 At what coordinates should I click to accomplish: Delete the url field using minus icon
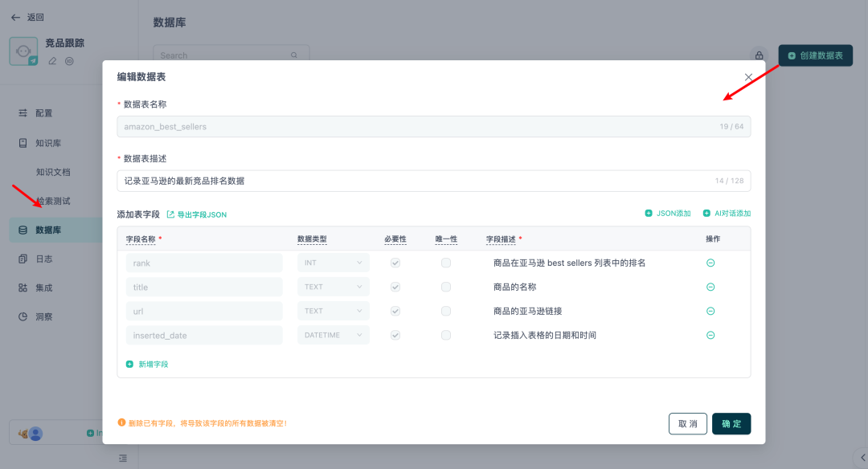(x=710, y=311)
